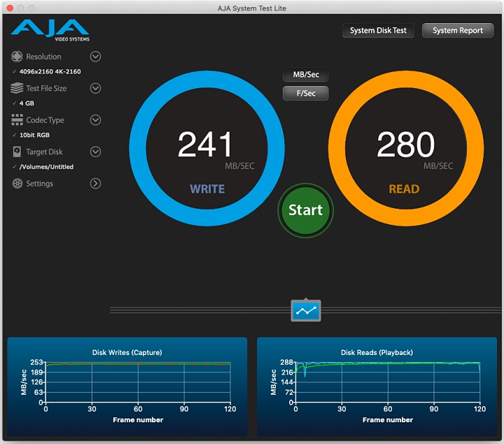The height and width of the screenshot is (444, 504).
Task: Select the 4 GB file size value
Action: coord(27,103)
